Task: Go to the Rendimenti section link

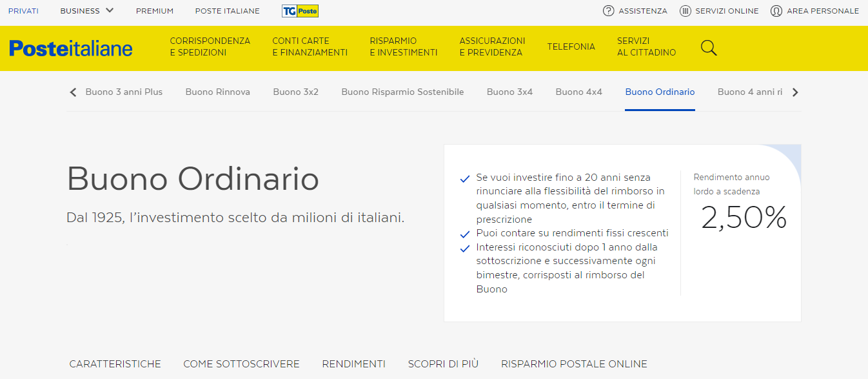Action: click(353, 364)
